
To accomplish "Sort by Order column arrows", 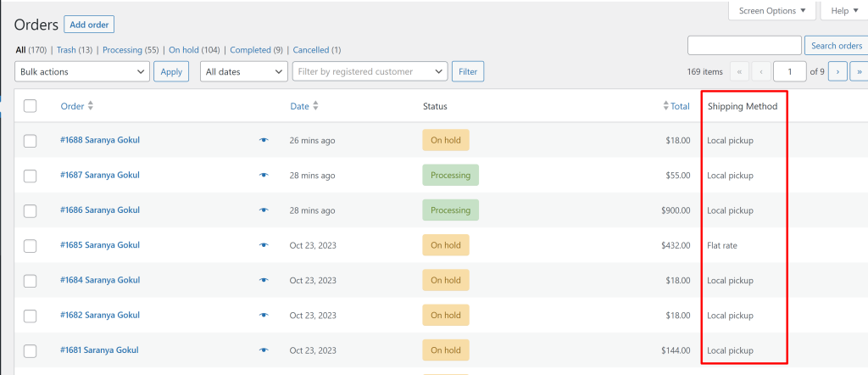I will click(90, 106).
